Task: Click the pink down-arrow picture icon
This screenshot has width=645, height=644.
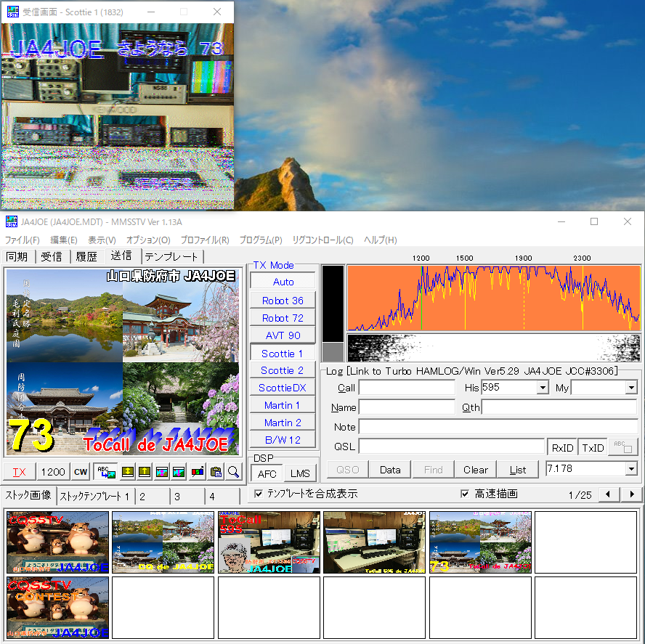Action: (x=179, y=472)
